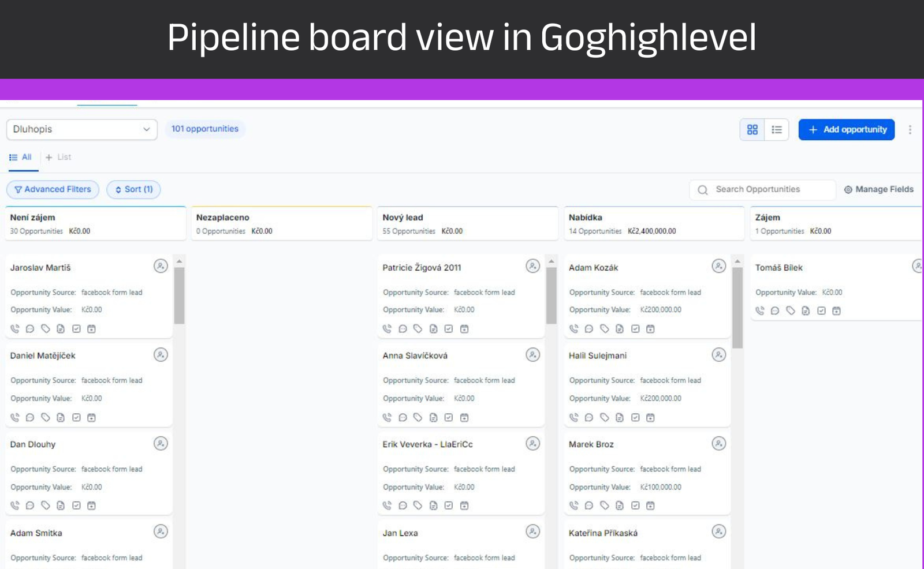Select the All tab
Viewport: 924px width, 569px height.
(x=21, y=157)
